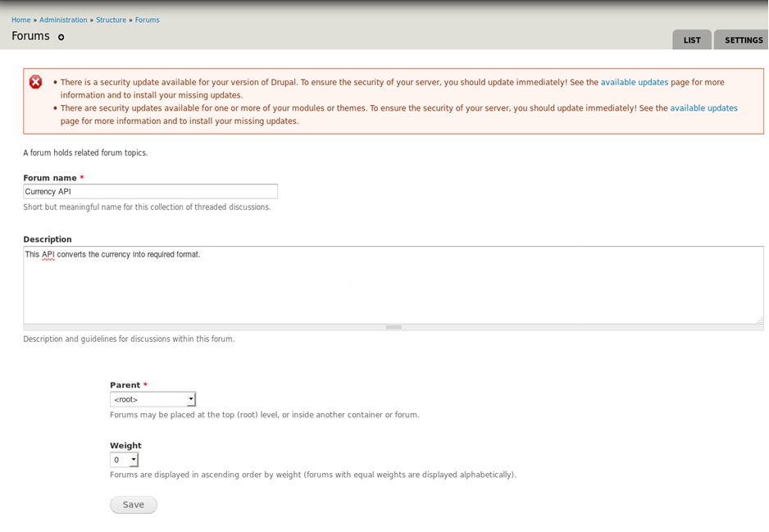Go to Home in the breadcrumb
Screen dimensions: 769x532
click(21, 20)
